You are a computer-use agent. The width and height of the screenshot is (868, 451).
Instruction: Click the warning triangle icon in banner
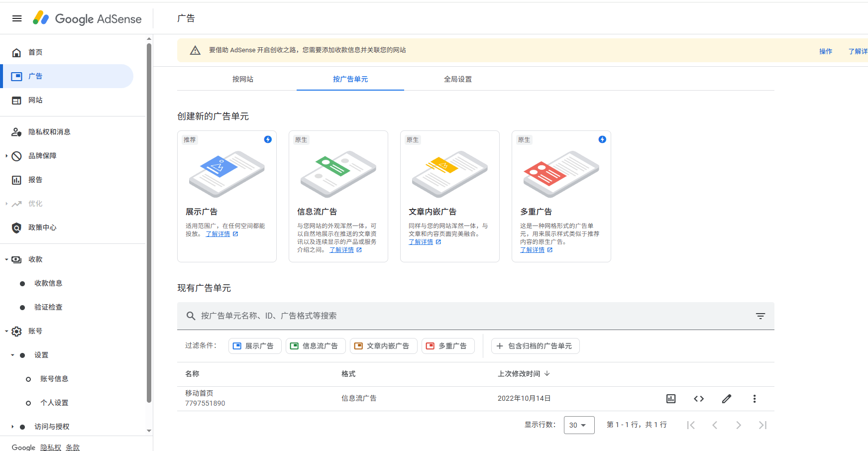click(x=195, y=50)
